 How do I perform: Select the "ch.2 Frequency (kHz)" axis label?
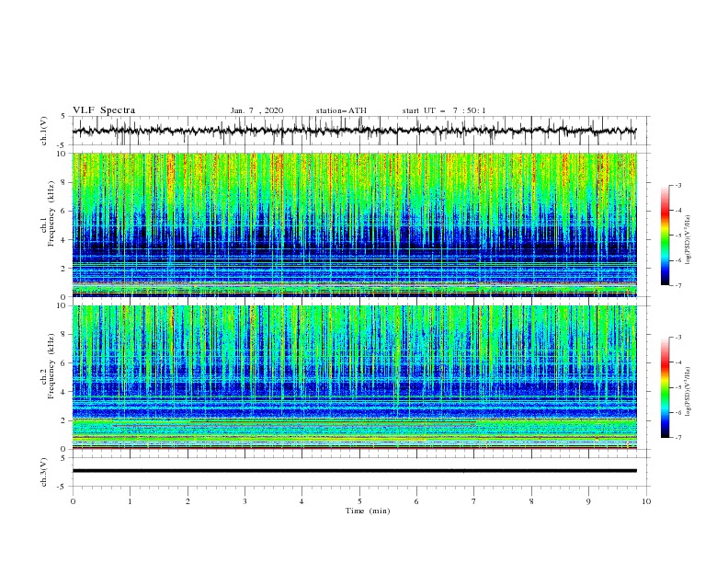tap(49, 365)
